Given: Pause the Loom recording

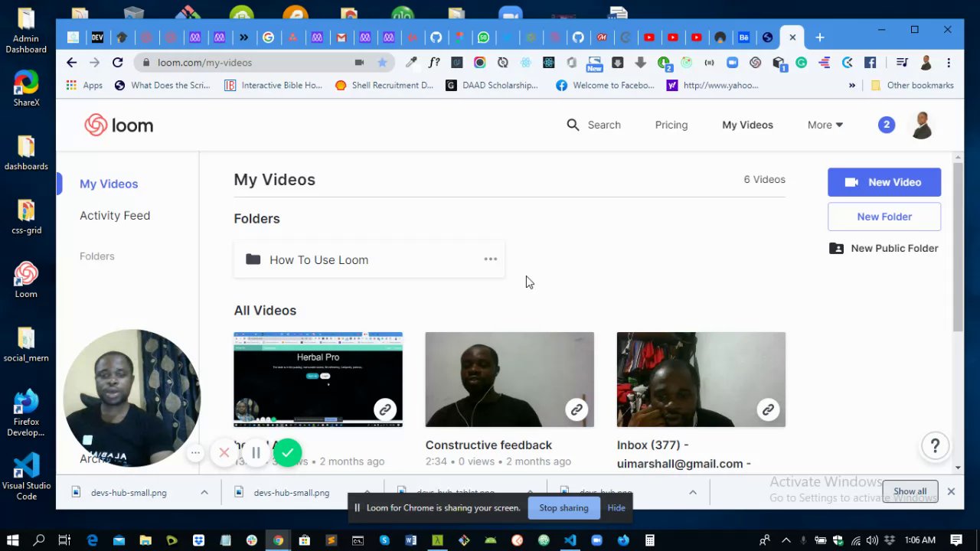Looking at the screenshot, I should click(256, 453).
